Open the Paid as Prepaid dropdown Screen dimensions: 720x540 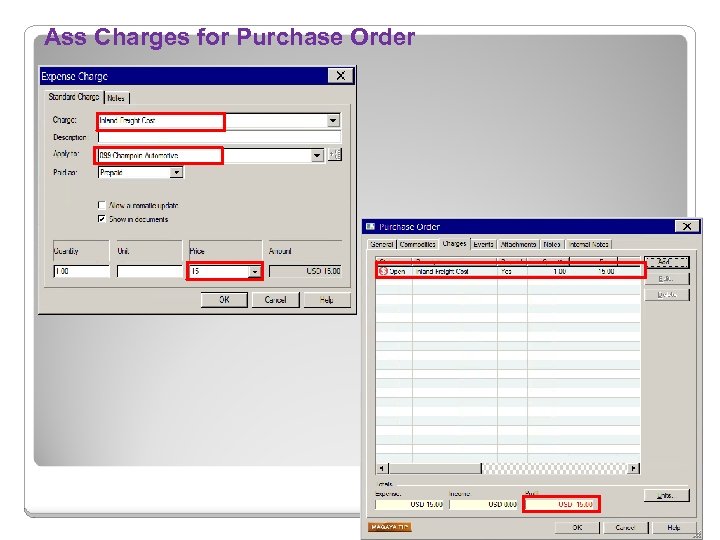(x=176, y=173)
